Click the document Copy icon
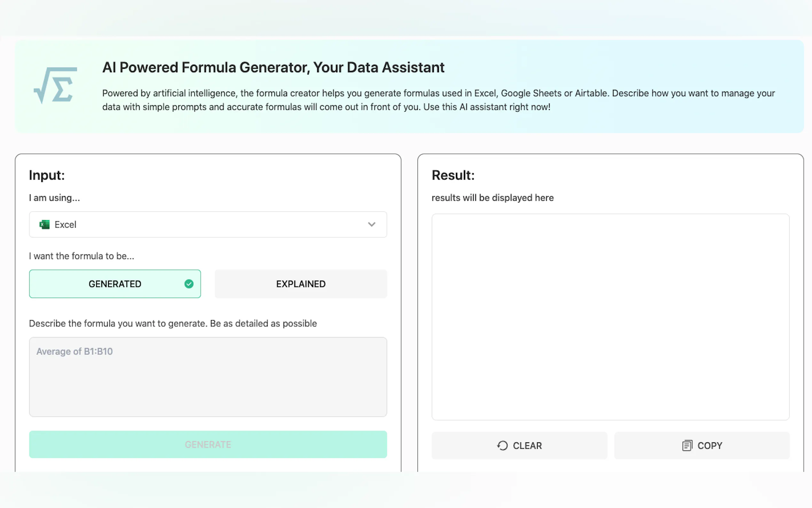812x508 pixels. pos(687,446)
